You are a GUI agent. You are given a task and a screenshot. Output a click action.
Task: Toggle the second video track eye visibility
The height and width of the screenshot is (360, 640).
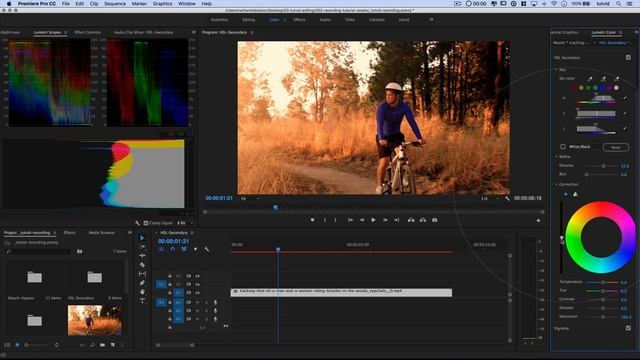point(198,284)
